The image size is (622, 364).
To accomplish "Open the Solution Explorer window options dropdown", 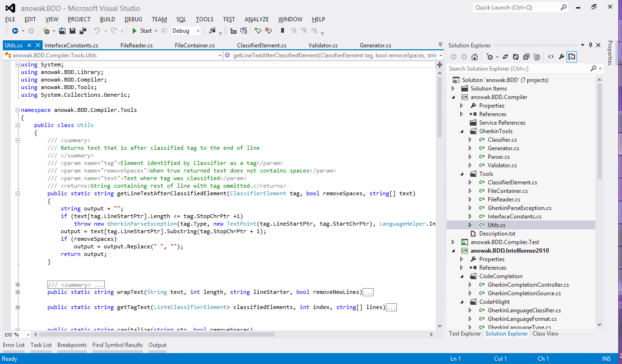I will pyautogui.click(x=582, y=45).
